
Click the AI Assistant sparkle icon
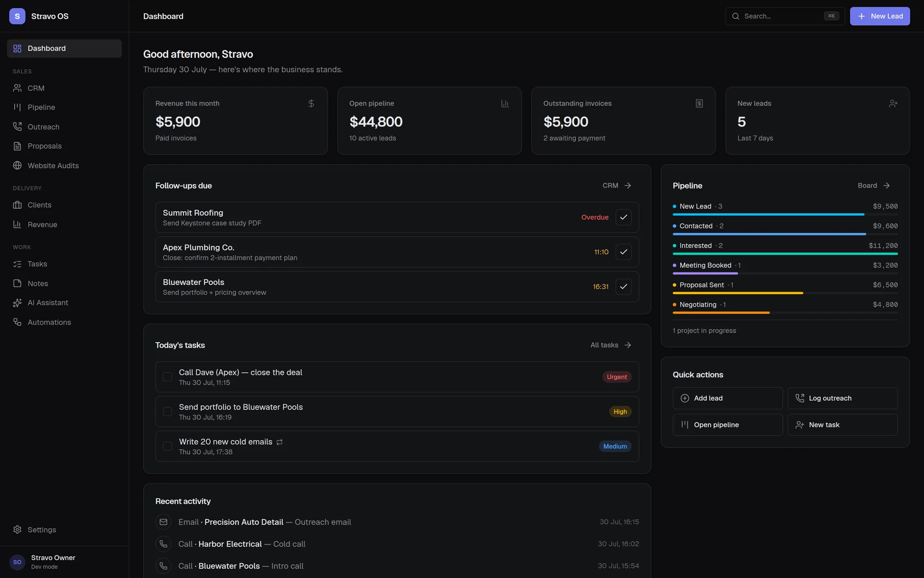[18, 303]
